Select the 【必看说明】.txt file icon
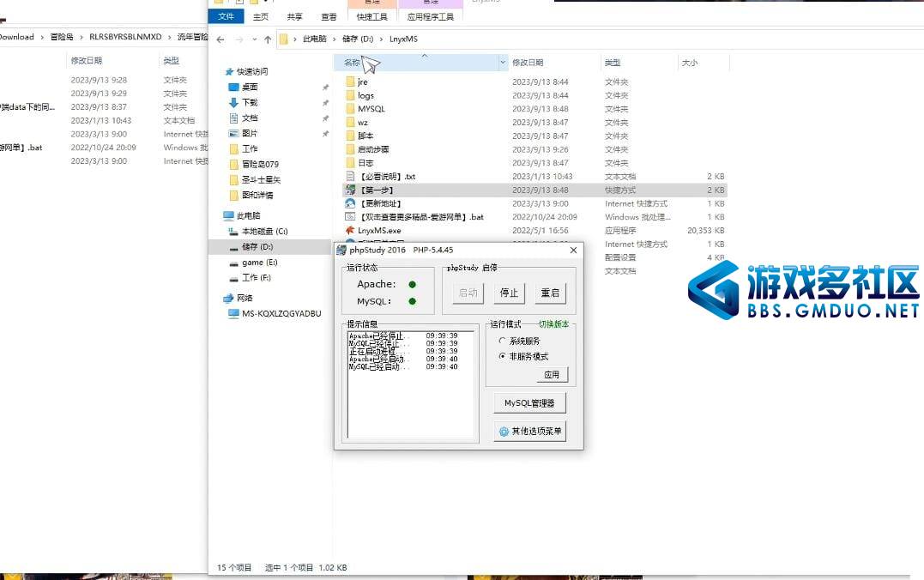 coord(350,176)
